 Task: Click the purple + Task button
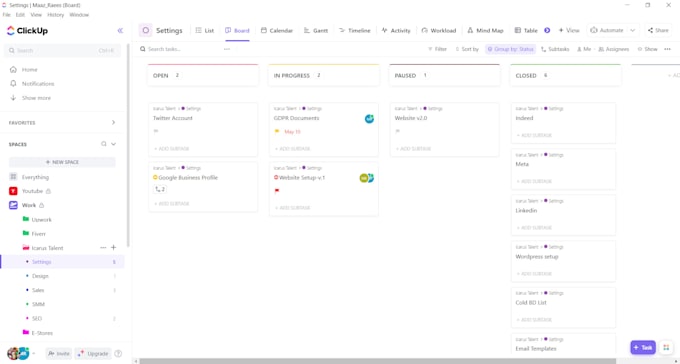point(643,348)
